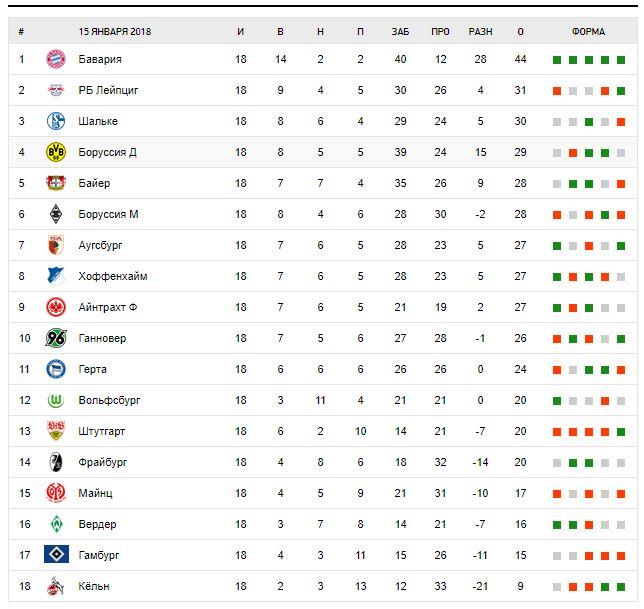Click the ФОРМА column header

tap(589, 31)
